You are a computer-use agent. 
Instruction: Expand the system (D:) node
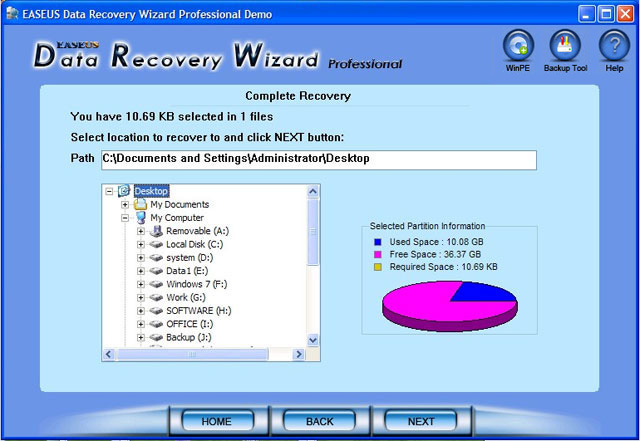(x=141, y=258)
